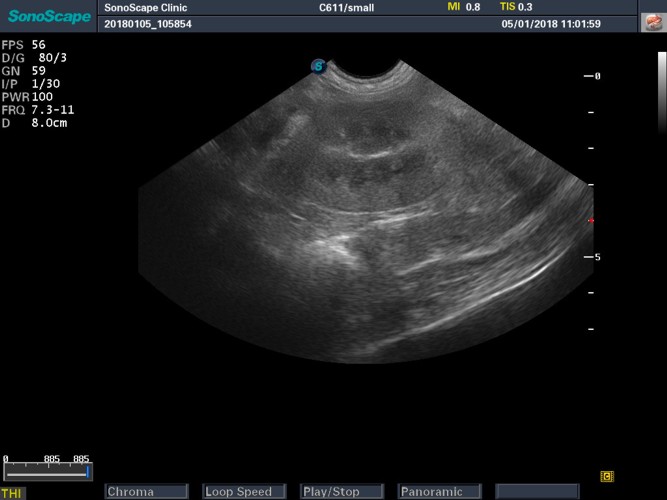The height and width of the screenshot is (500, 667).
Task: Select the Panoramic option
Action: [x=439, y=491]
